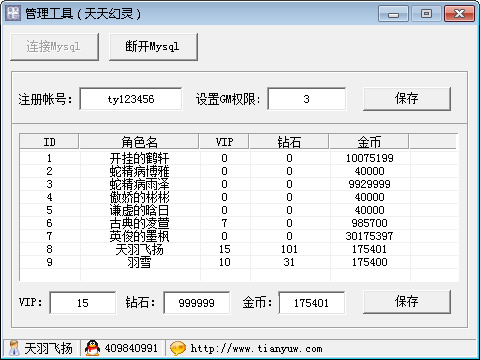
Task: Sort by the 角色名 column header
Action: [x=139, y=142]
